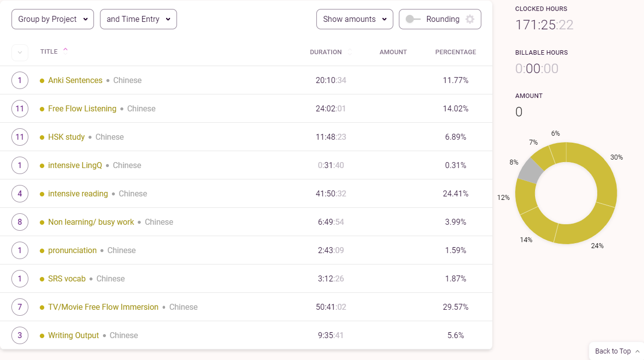The image size is (644, 360).
Task: Open the Show amounts dropdown
Action: pyautogui.click(x=355, y=19)
